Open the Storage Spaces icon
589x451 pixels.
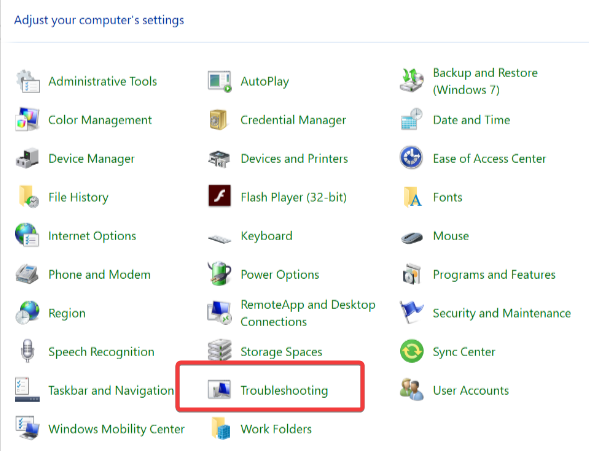pos(219,350)
